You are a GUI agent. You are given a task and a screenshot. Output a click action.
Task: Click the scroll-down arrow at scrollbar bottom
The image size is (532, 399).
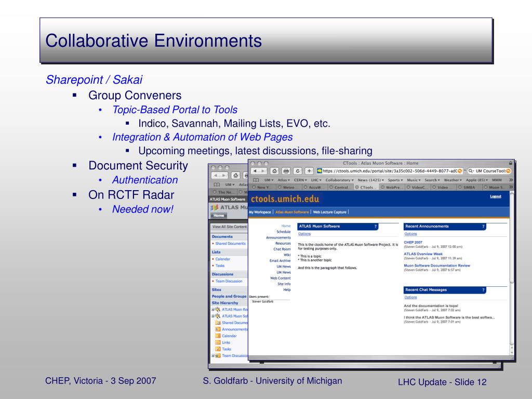point(512,353)
